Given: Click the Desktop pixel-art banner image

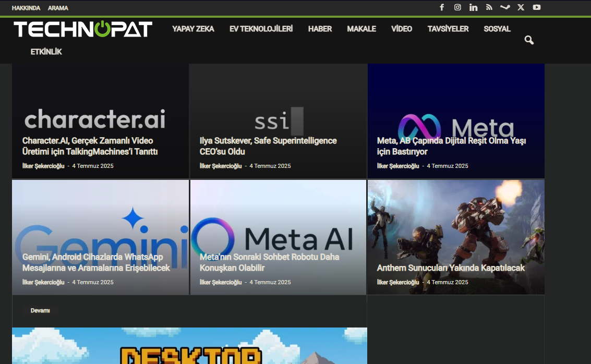Looking at the screenshot, I should coord(189,346).
